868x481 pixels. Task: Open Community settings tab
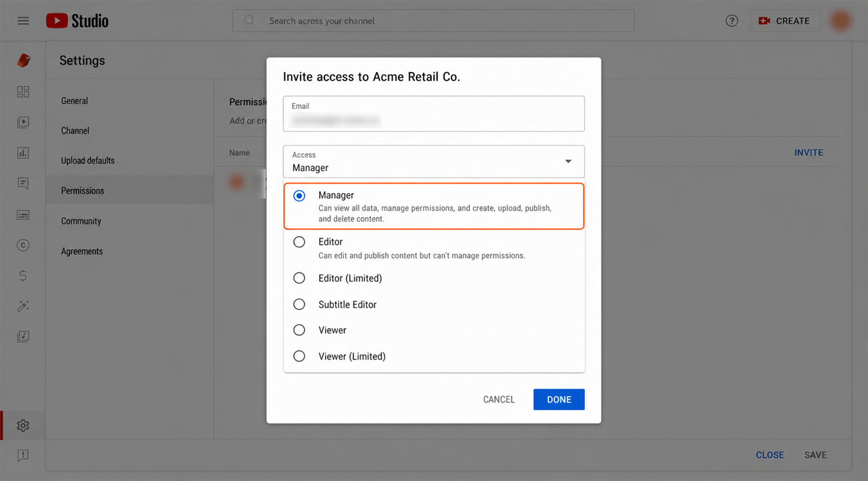tap(81, 221)
